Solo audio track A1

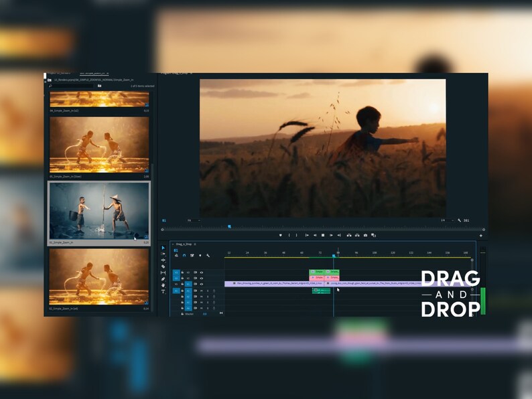click(208, 291)
